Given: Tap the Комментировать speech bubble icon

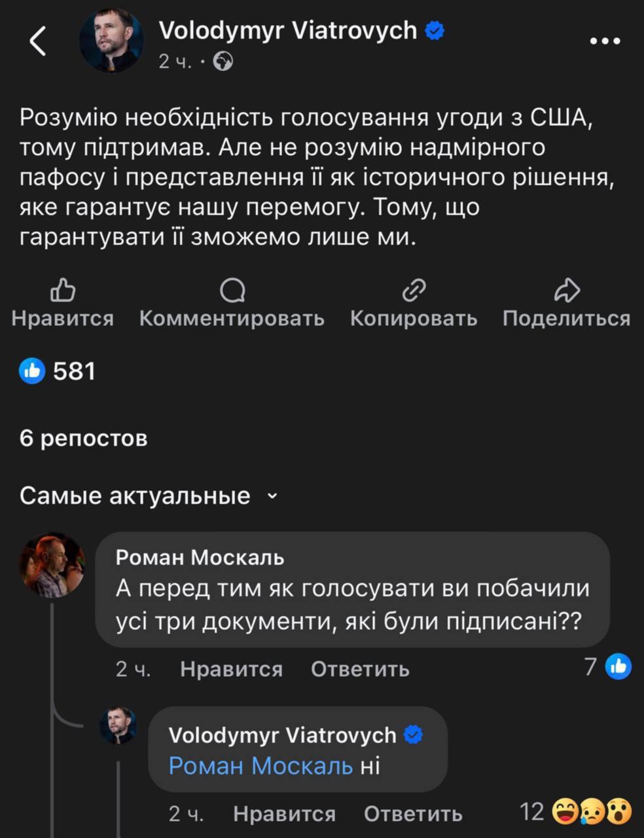Looking at the screenshot, I should (x=232, y=290).
